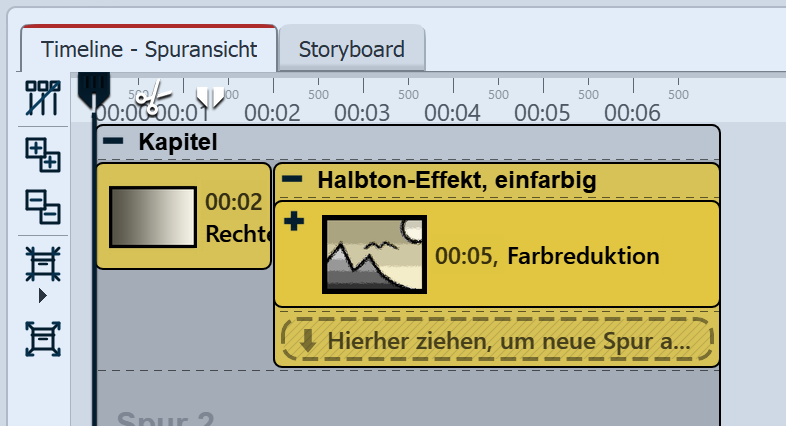Image resolution: width=786 pixels, height=426 pixels.
Task: Click the Farbreduktion label
Action: (x=584, y=256)
